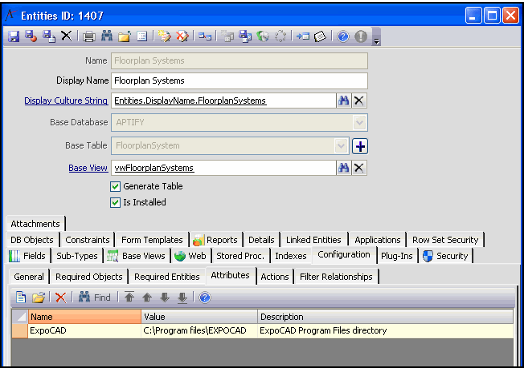Viewport: 528px width, 376px height.
Task: Open the Plug-Ins tab
Action: 397,256
